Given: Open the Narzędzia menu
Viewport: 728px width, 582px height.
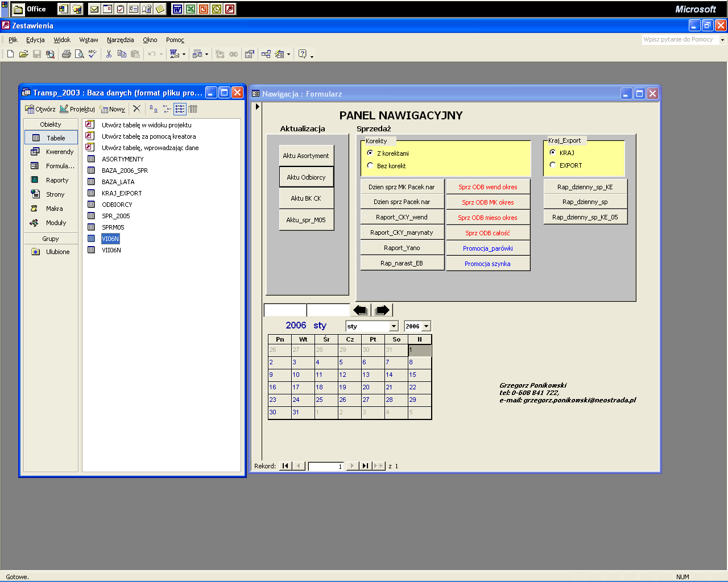Looking at the screenshot, I should pos(120,40).
